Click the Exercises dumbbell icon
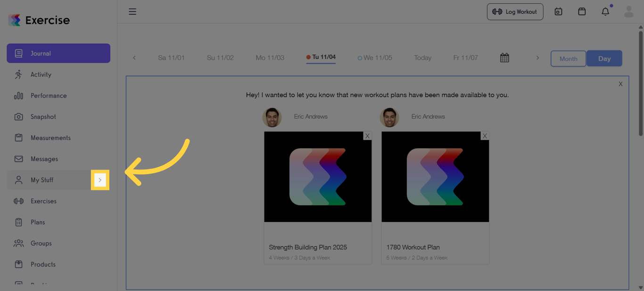The image size is (644, 291). (18, 201)
